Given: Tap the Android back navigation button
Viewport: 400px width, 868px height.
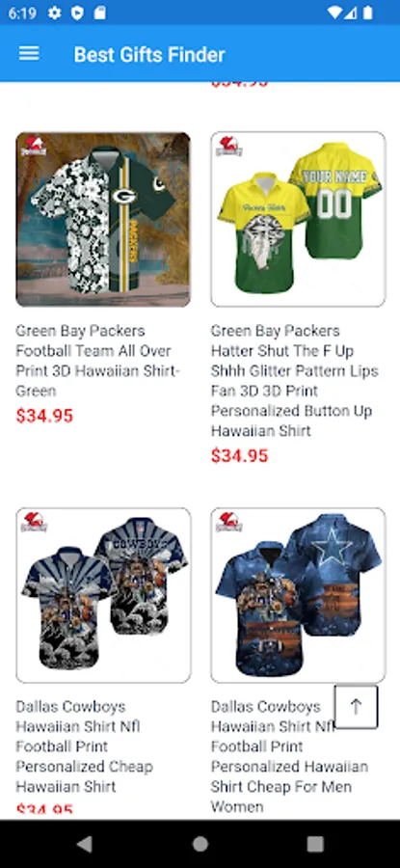Looking at the screenshot, I should pos(84,844).
